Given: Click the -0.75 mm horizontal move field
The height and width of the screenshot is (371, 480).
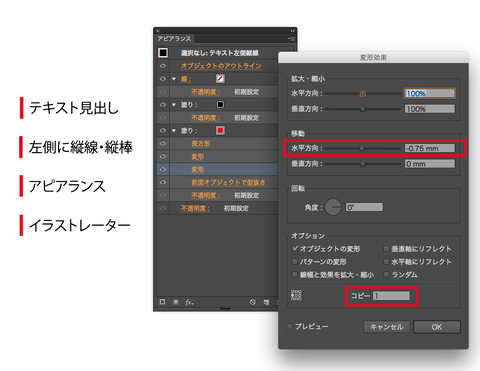Looking at the screenshot, I should click(430, 148).
